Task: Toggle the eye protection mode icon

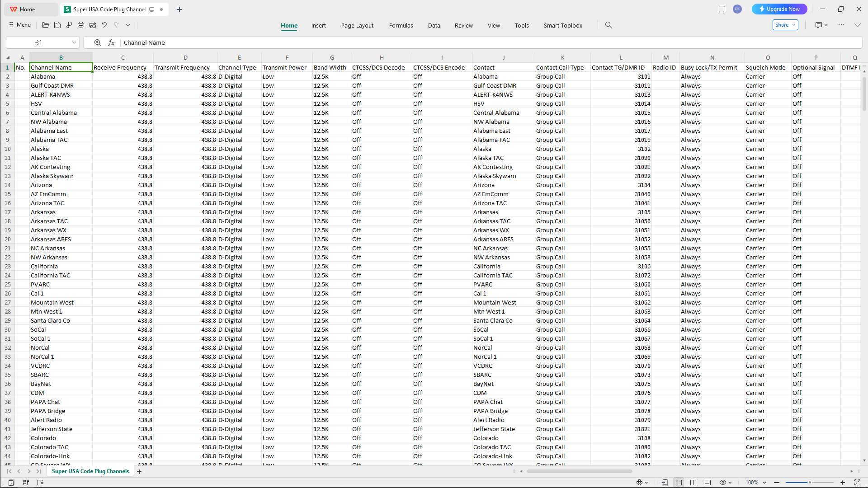Action: coord(723,483)
